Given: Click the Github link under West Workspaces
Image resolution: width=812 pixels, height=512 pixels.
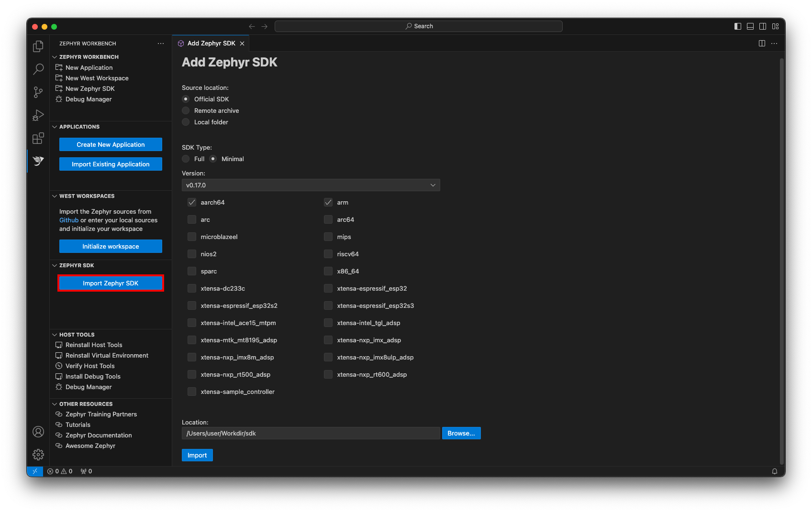Looking at the screenshot, I should coord(69,220).
